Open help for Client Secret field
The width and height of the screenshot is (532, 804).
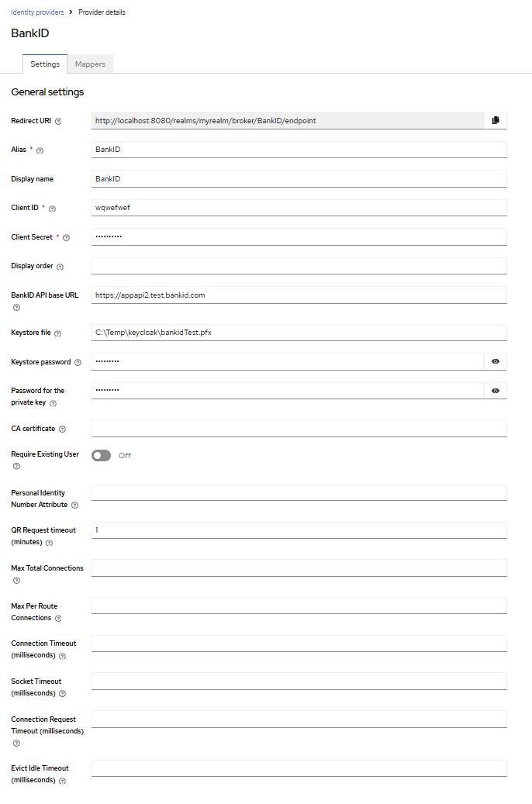click(x=66, y=236)
